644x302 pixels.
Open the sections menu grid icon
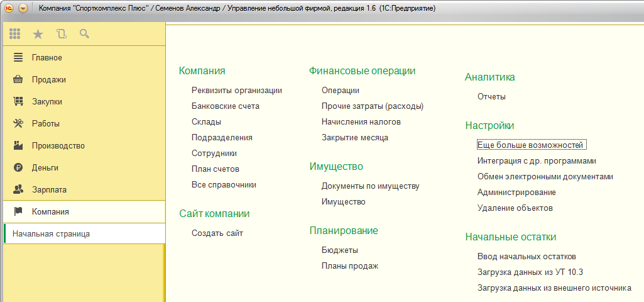pos(15,34)
